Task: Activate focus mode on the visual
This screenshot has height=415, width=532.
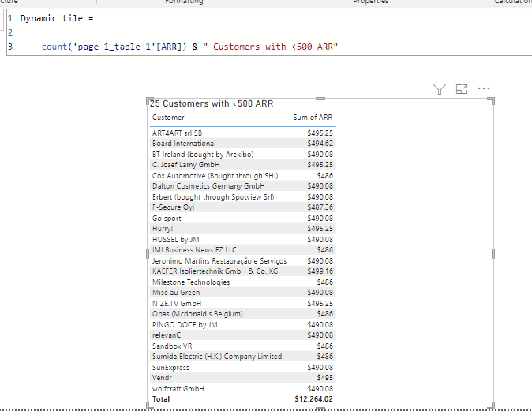Action: coord(462,89)
